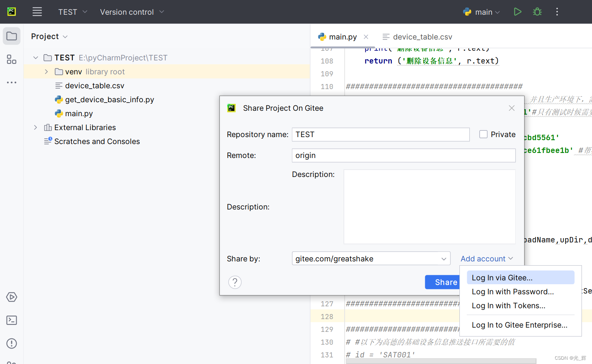The width and height of the screenshot is (592, 364).
Task: Select device_table.csv in project tree
Action: point(95,86)
